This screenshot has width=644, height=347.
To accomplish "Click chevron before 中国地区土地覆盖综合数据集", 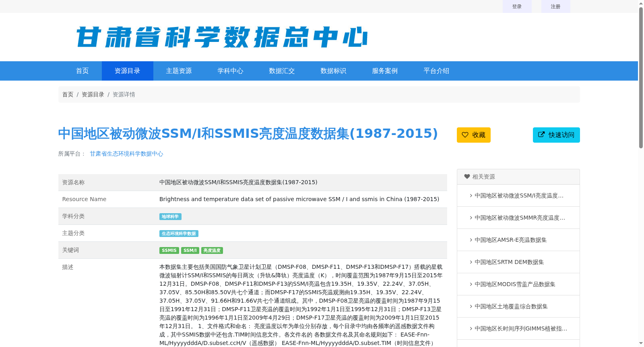I will pos(471,306).
